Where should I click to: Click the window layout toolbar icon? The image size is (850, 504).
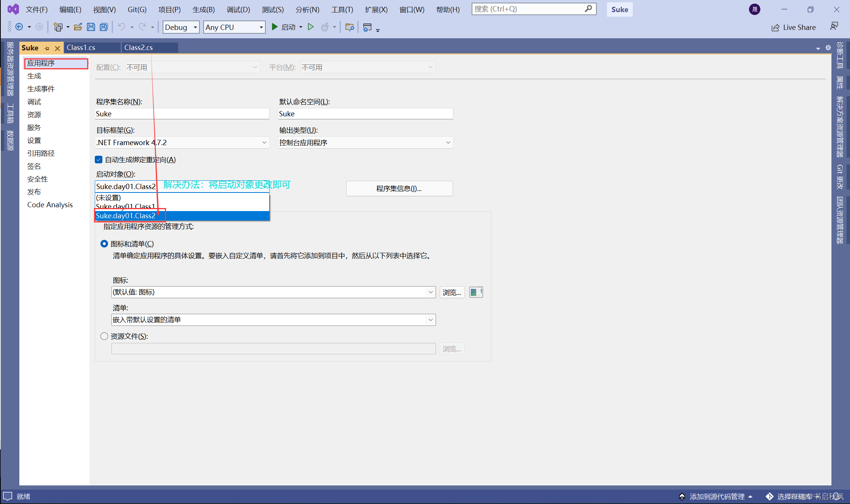(x=367, y=27)
